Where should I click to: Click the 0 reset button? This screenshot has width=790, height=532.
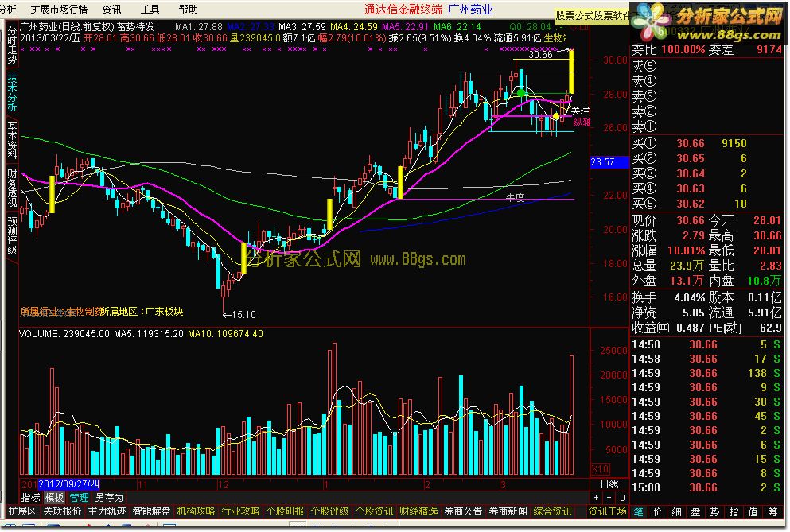pyautogui.click(x=622, y=497)
